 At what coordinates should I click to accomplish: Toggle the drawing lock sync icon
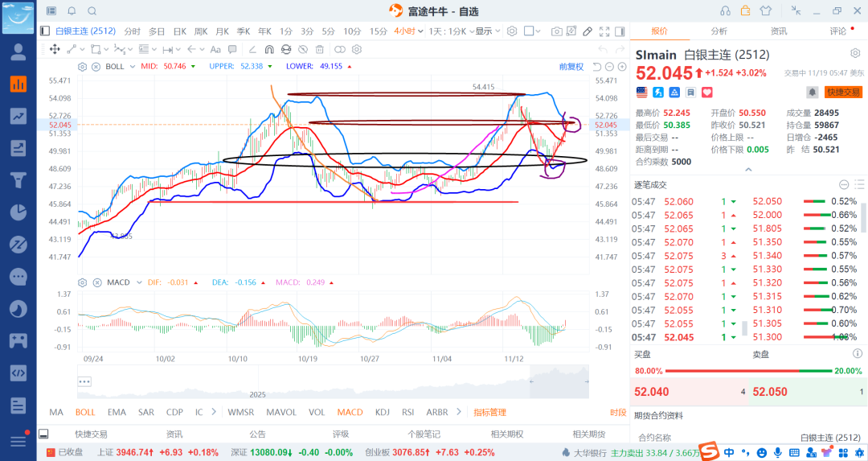285,49
